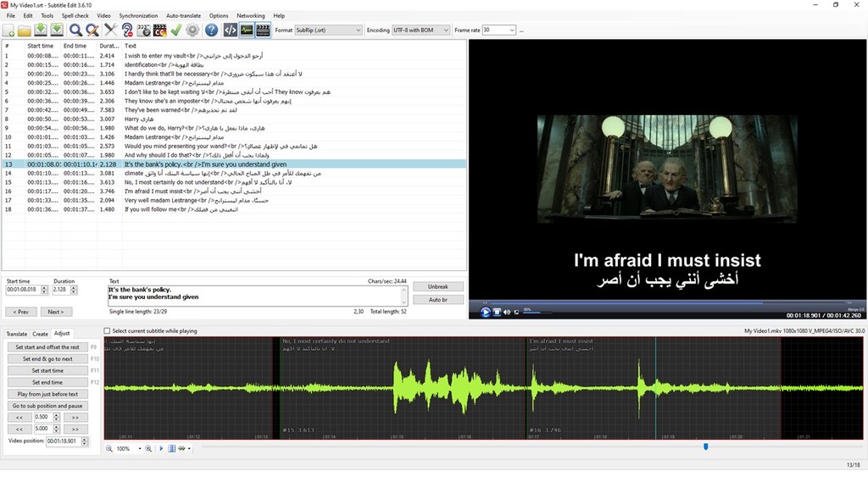Zoom out the waveform

coord(109,449)
